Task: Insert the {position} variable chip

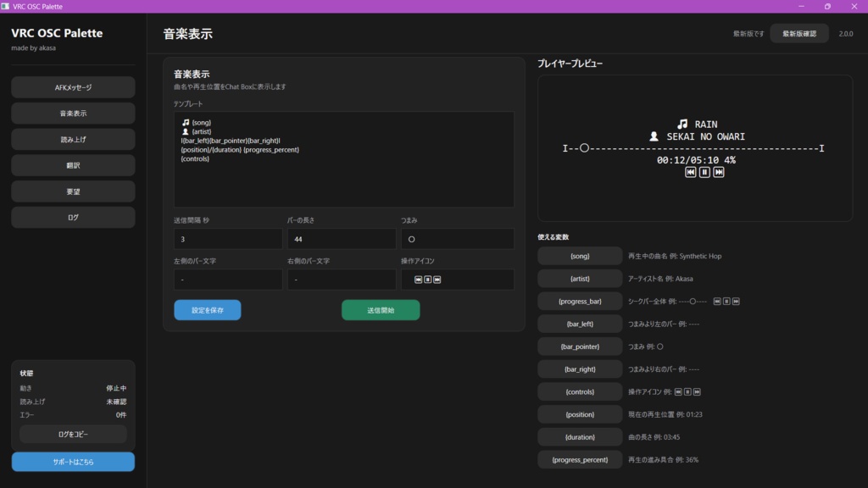Action: [580, 414]
